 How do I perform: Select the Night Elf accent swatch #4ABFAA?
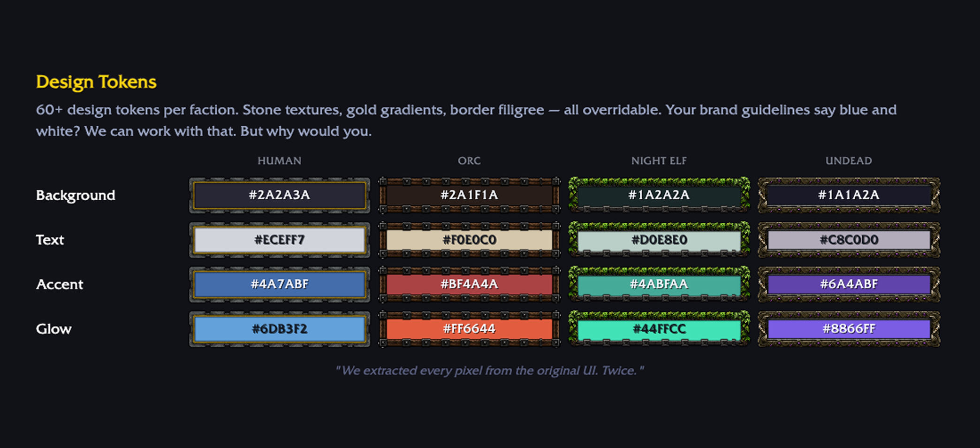659,284
